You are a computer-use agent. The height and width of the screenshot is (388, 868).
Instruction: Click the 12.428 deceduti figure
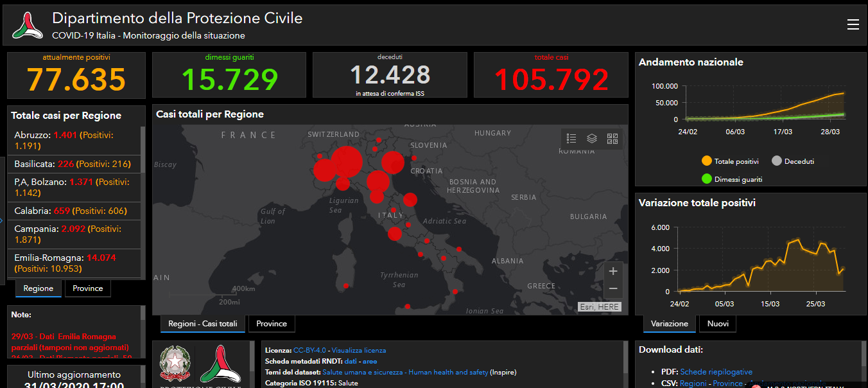pyautogui.click(x=390, y=75)
